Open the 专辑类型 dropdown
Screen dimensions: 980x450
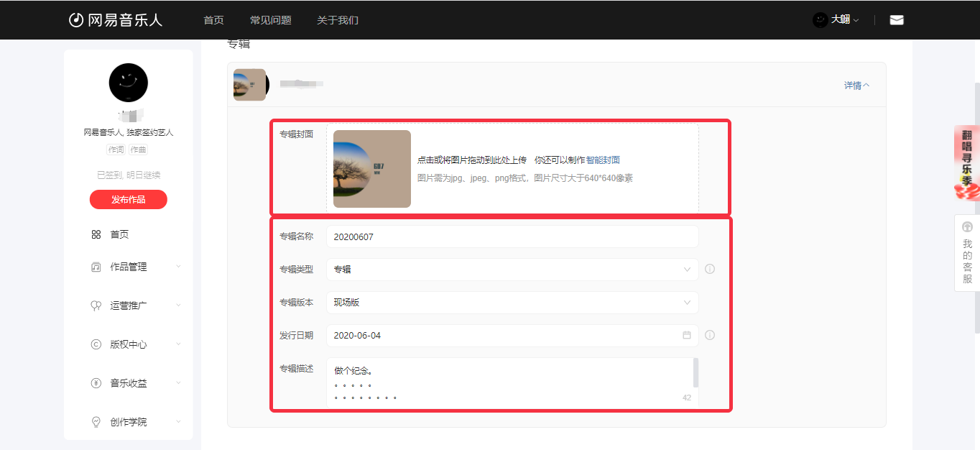point(512,270)
